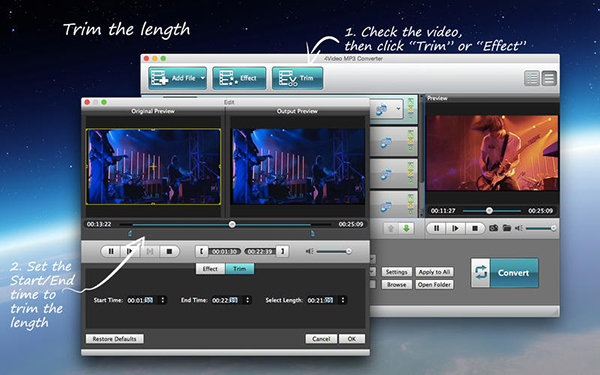Screen dimensions: 600x375
Task: Click the left bracket set-start button
Action: [201, 251]
